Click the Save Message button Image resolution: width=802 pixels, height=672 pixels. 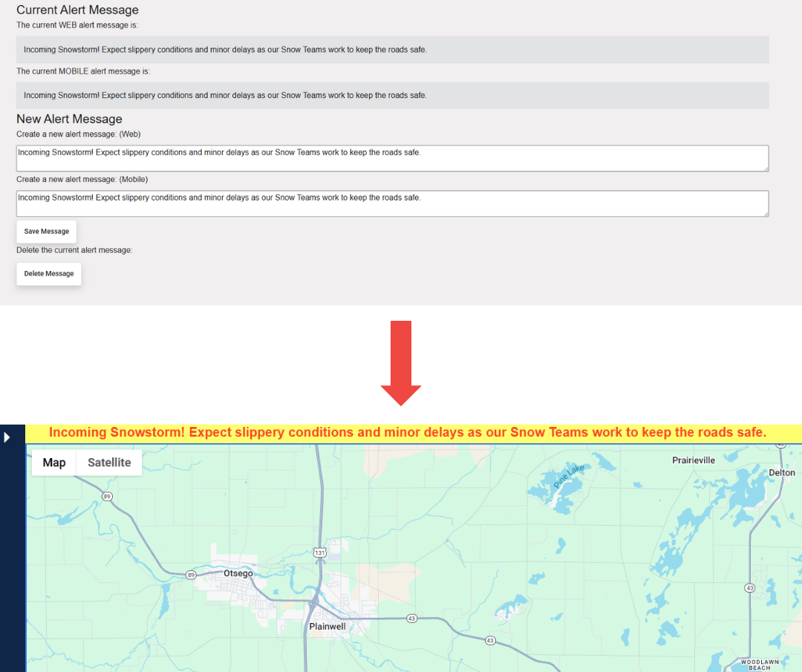tap(46, 232)
